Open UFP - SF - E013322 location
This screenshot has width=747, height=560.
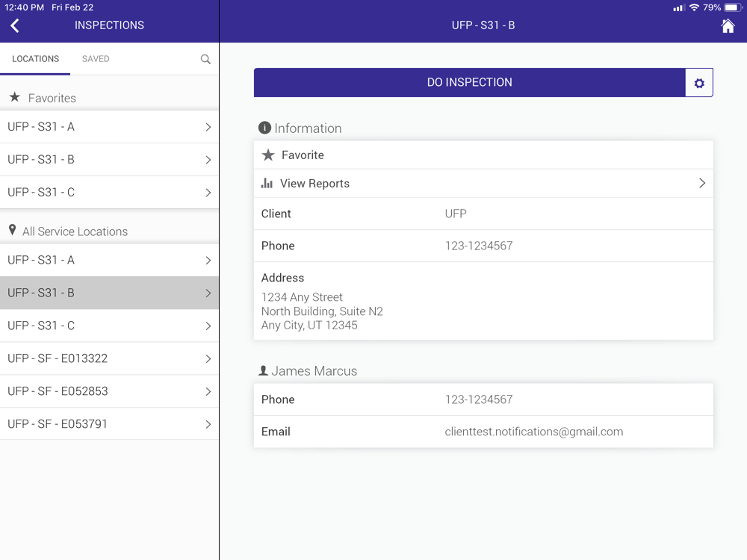(109, 358)
